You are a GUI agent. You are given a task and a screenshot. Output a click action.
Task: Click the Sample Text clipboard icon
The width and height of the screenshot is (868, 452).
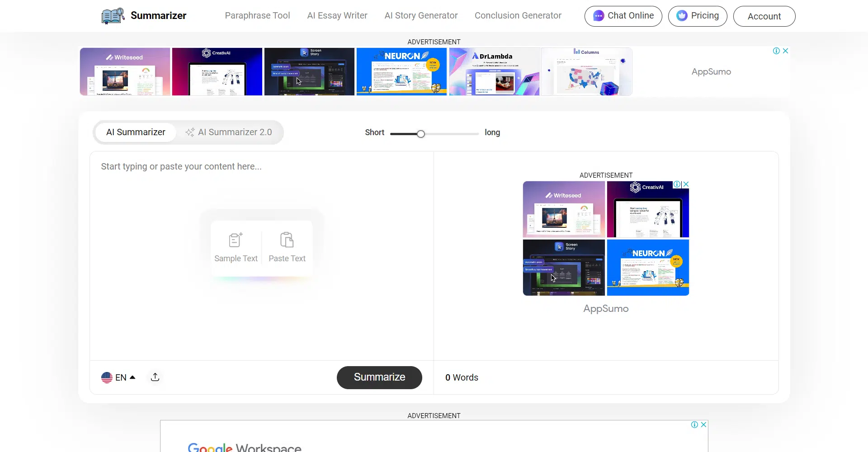click(x=236, y=240)
